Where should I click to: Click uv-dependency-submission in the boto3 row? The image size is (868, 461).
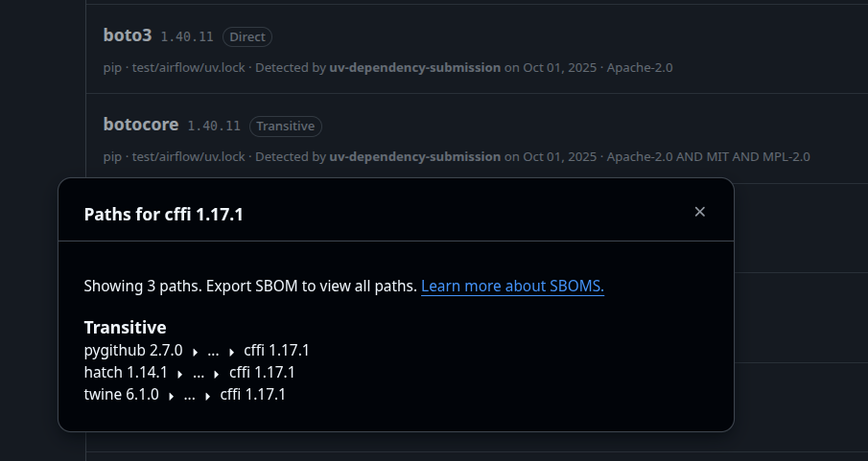tap(415, 67)
